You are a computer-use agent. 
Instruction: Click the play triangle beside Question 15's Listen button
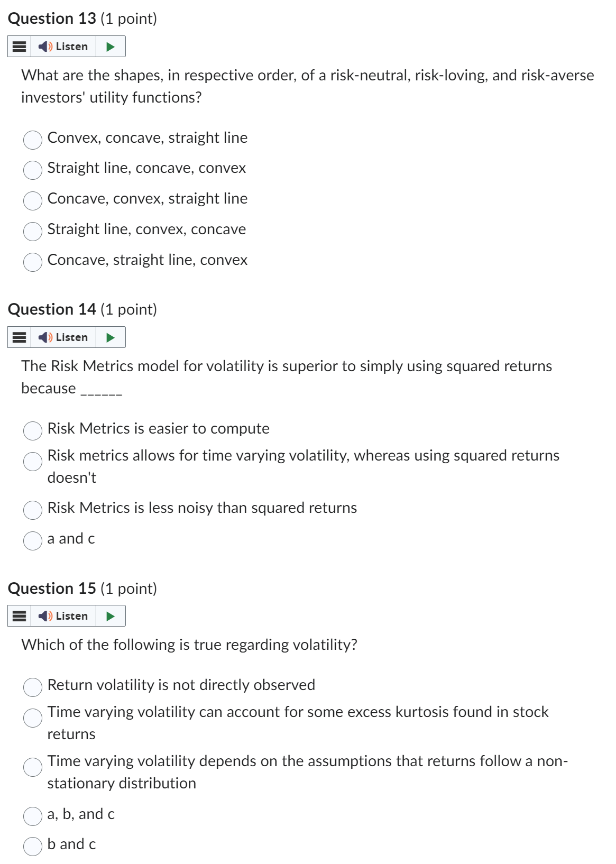tap(110, 615)
